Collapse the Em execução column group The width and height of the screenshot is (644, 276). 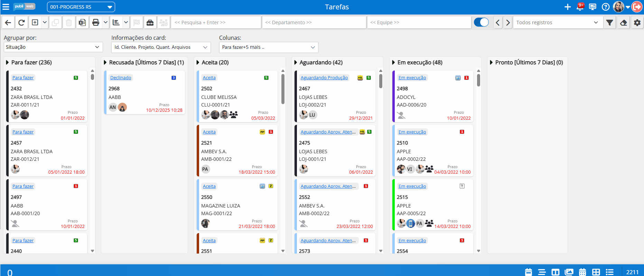(394, 63)
